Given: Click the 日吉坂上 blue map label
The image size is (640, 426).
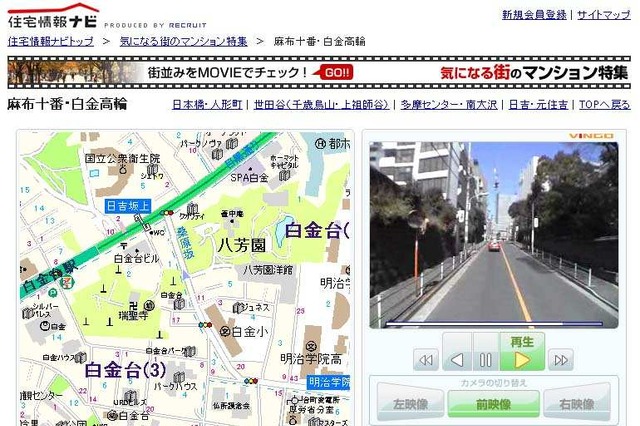Looking at the screenshot, I should (x=128, y=206).
